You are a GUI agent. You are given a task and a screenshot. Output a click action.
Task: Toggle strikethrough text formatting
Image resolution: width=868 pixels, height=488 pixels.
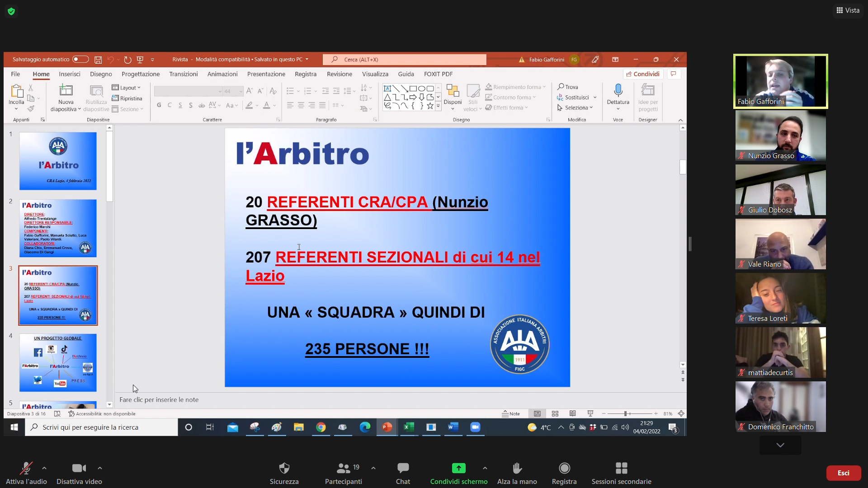point(201,105)
